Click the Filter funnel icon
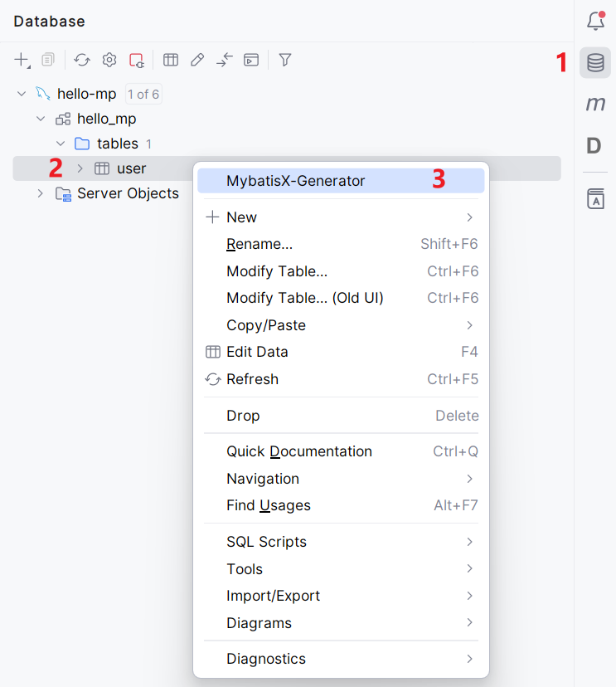Screen dimensions: 616x687 pyautogui.click(x=285, y=60)
